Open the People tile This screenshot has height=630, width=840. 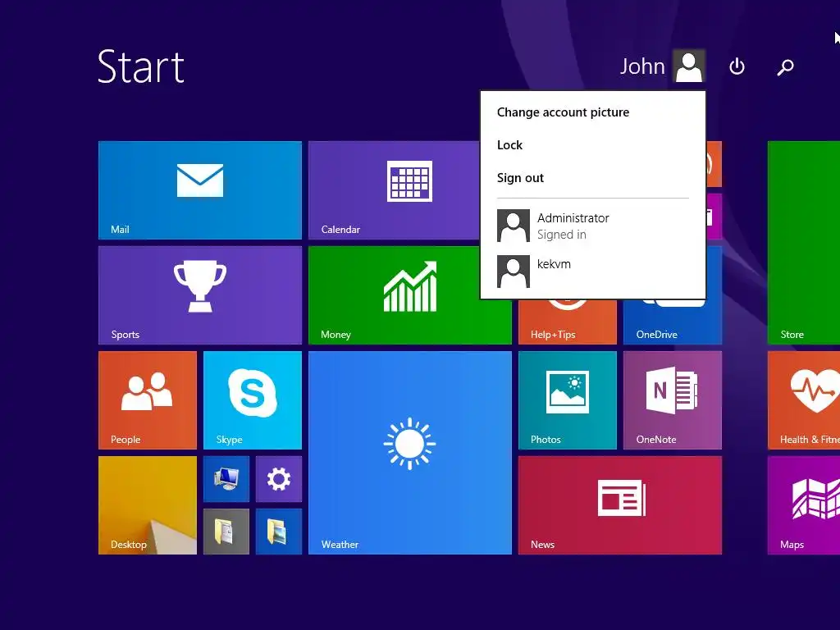(x=148, y=400)
